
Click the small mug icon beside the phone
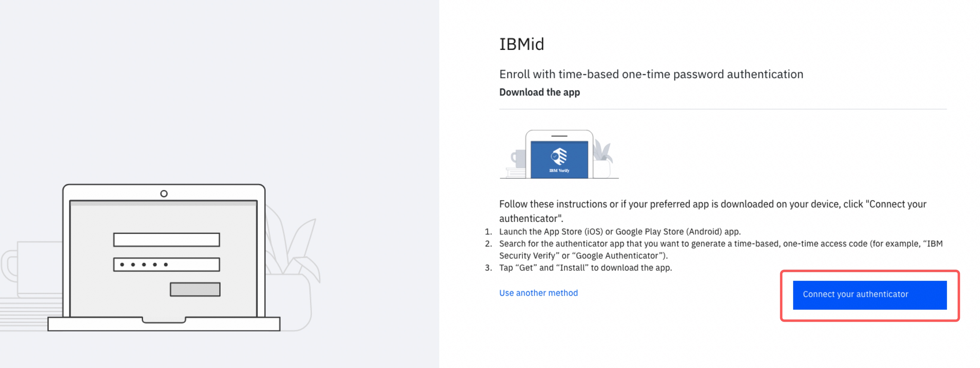coord(518,159)
